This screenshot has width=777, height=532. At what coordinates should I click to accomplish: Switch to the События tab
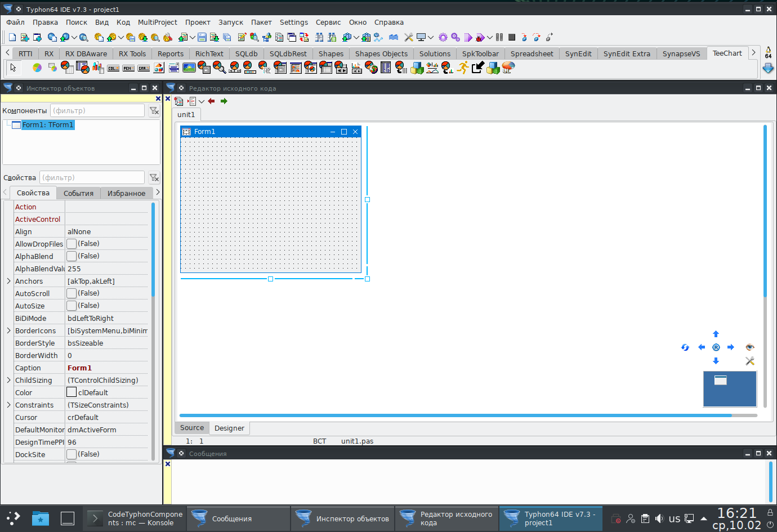[x=78, y=193]
